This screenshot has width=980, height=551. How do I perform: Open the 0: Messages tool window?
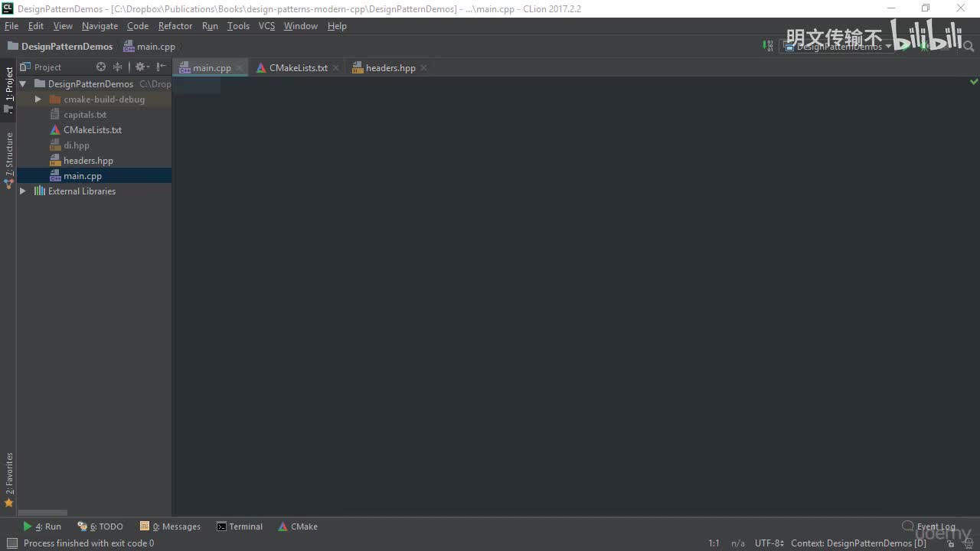pos(170,527)
